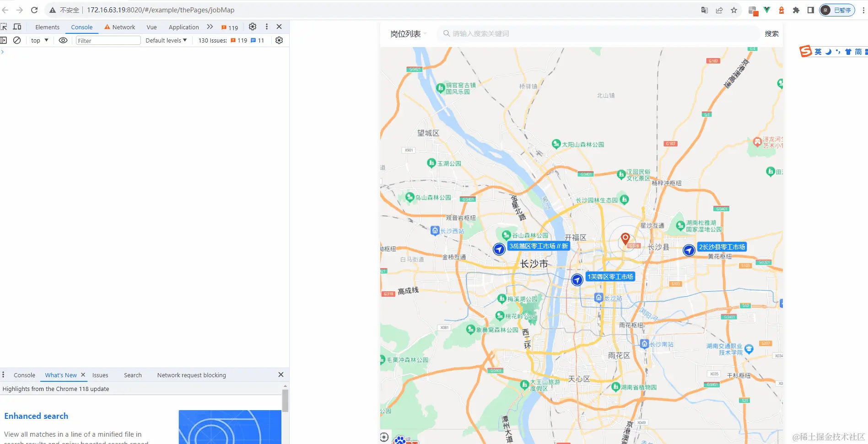Open the Vue devtools extension icon
This screenshot has width=868, height=444.
click(x=767, y=10)
